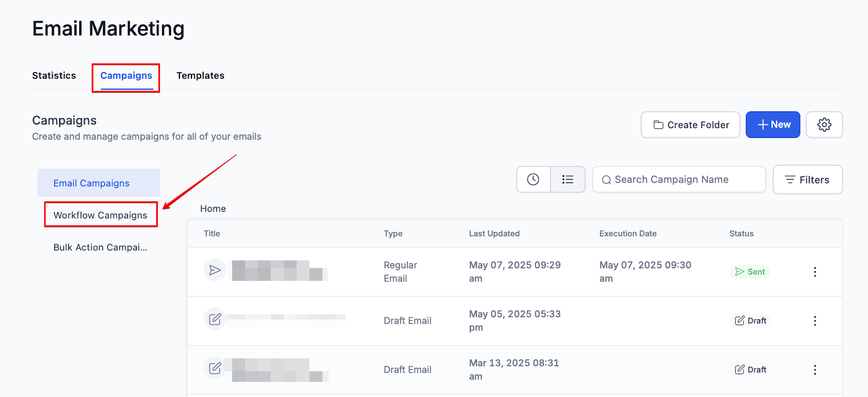Click the Sent status badge
The height and width of the screenshot is (397, 868).
click(750, 272)
